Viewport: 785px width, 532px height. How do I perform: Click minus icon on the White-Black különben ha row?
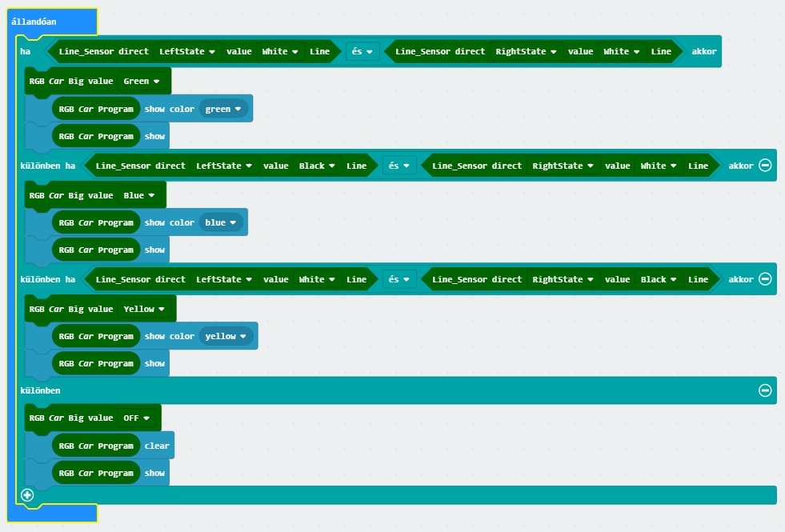764,279
